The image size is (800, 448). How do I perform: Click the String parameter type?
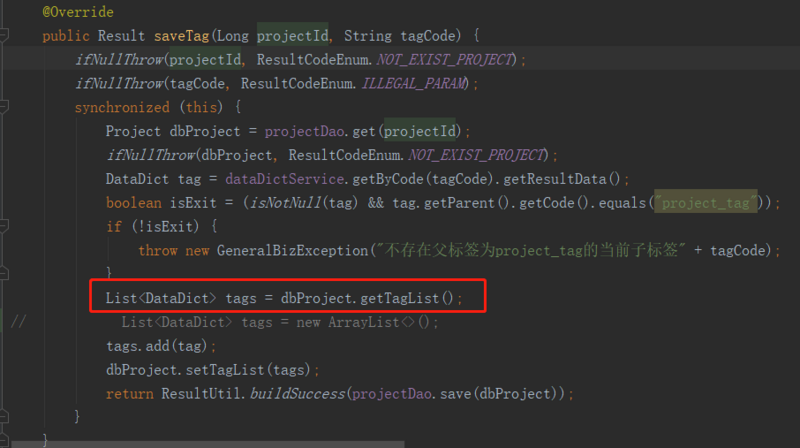click(x=367, y=36)
